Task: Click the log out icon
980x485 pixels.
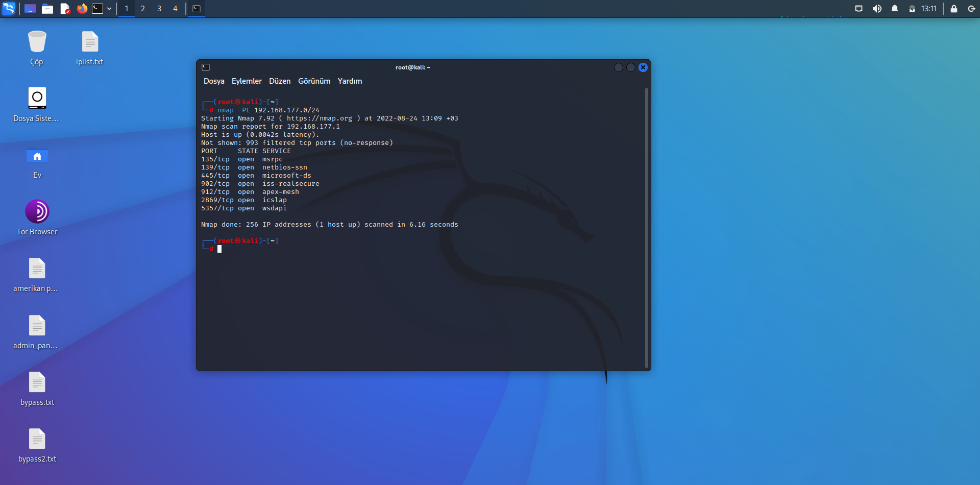Action: [x=971, y=9]
